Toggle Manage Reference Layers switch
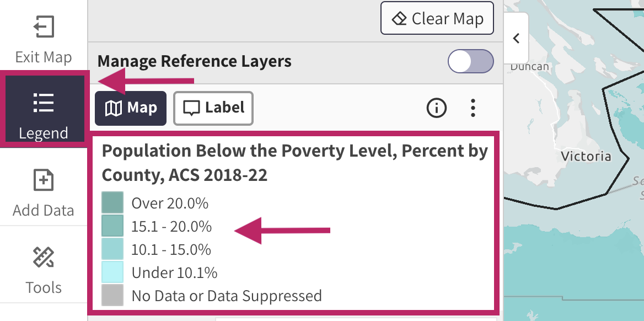Viewport: 644px width, 321px height. (470, 61)
